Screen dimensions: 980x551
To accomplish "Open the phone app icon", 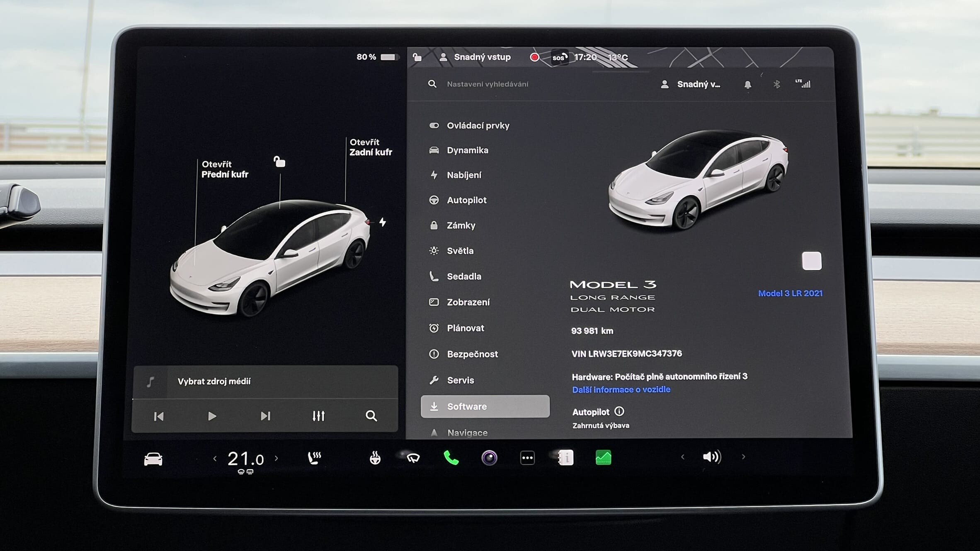I will pyautogui.click(x=451, y=458).
